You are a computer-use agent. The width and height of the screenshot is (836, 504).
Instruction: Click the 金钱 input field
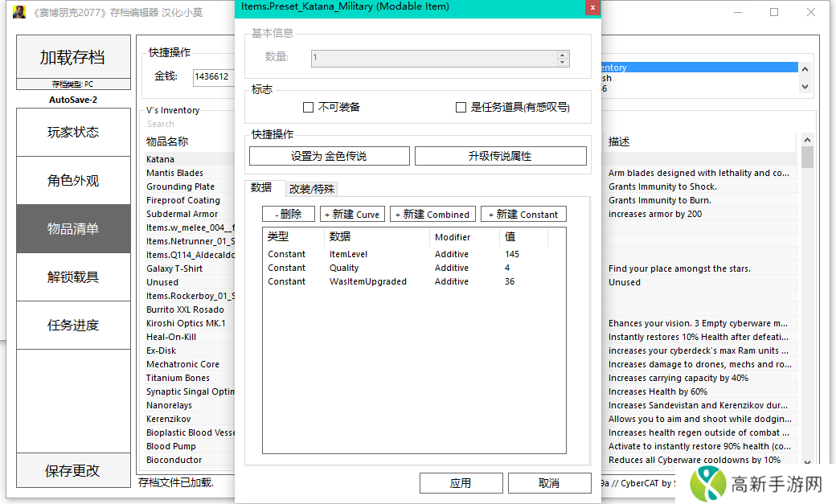pyautogui.click(x=213, y=76)
